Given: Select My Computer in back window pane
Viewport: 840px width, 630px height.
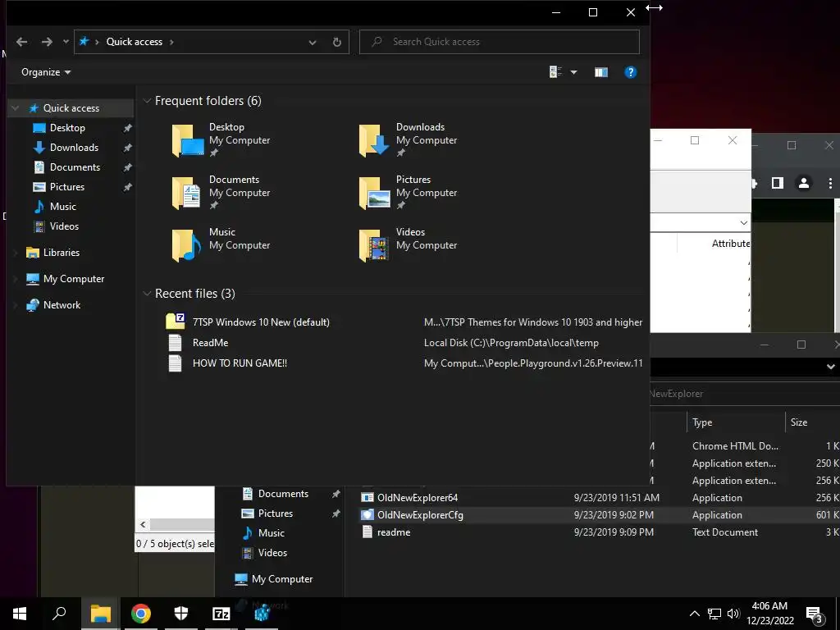Looking at the screenshot, I should point(282,578).
